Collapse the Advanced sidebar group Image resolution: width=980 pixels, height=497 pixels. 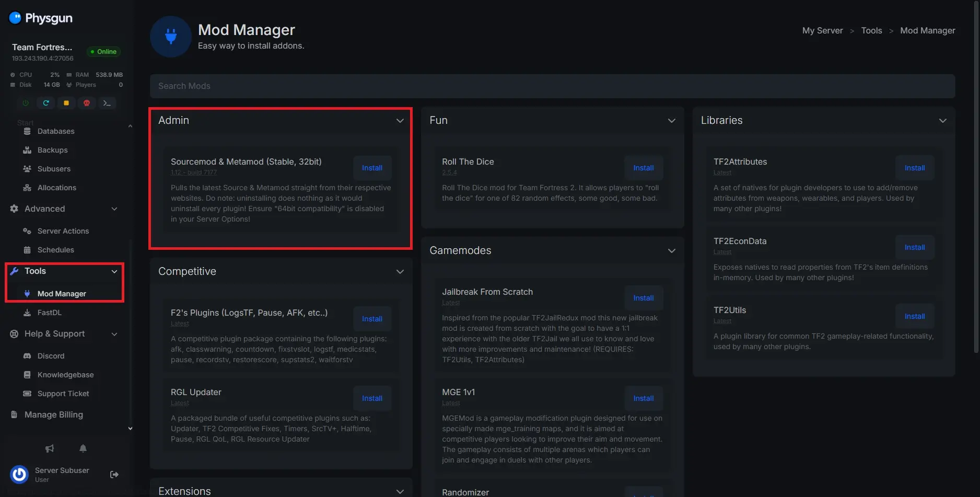pos(114,209)
